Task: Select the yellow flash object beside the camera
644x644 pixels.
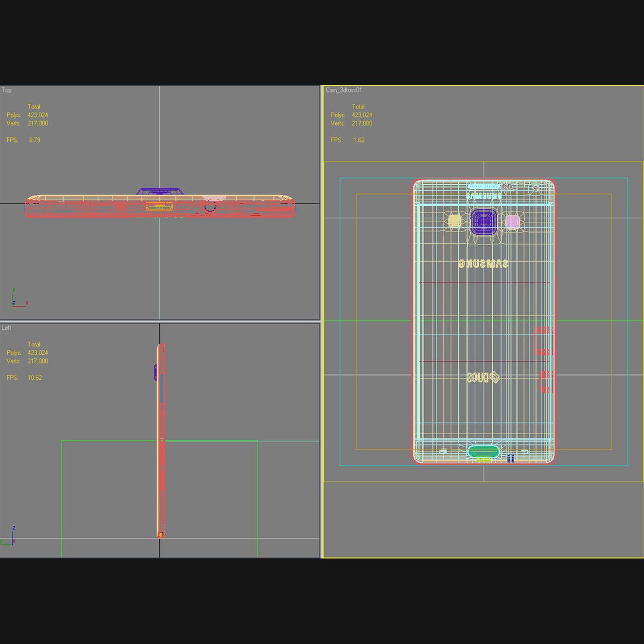Action: 454,221
